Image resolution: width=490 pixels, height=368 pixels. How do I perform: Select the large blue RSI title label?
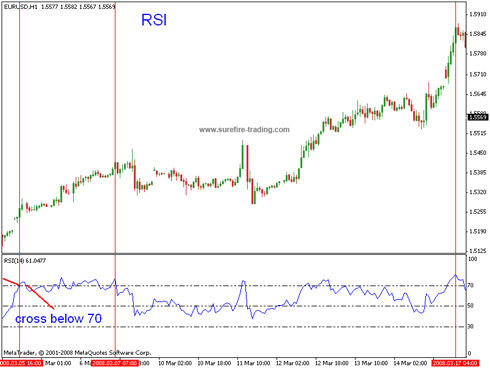click(x=154, y=20)
